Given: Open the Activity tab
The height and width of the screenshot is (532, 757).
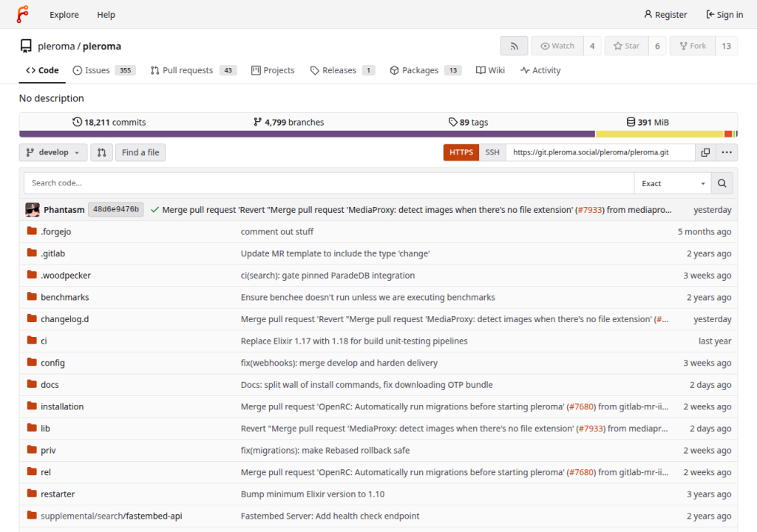Looking at the screenshot, I should 540,70.
